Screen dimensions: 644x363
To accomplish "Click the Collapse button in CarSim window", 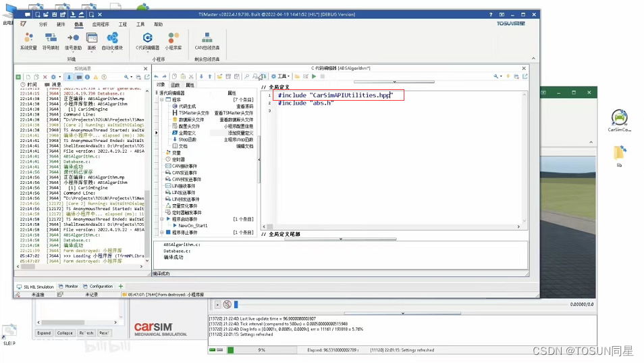I will 65,333.
